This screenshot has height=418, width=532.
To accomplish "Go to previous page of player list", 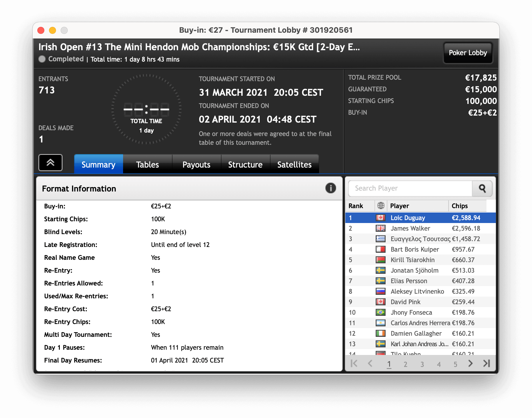I will point(370,363).
